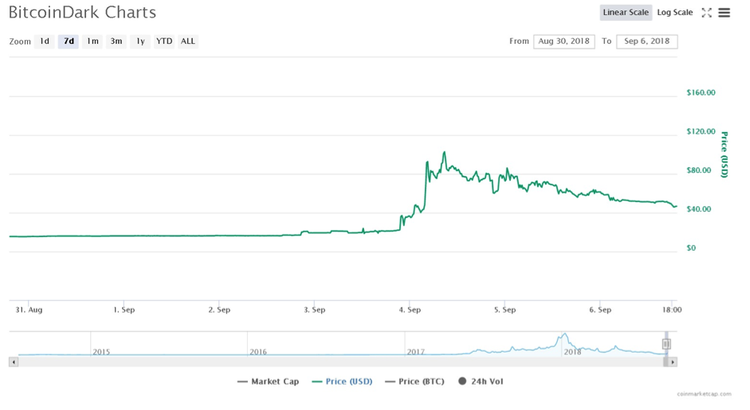
Task: Set zoom to 3m
Action: click(116, 41)
